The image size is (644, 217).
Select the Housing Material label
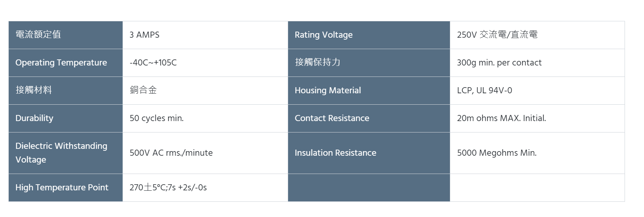coord(328,90)
